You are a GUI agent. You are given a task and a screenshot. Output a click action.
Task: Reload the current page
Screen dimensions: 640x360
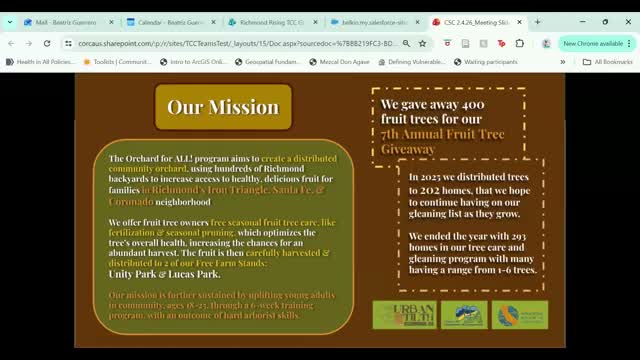(x=47, y=43)
